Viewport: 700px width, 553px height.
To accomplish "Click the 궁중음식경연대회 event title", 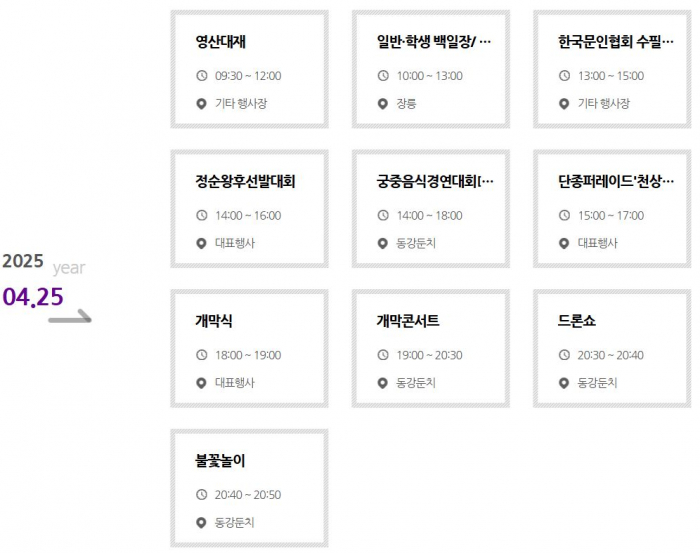I will coord(434,182).
